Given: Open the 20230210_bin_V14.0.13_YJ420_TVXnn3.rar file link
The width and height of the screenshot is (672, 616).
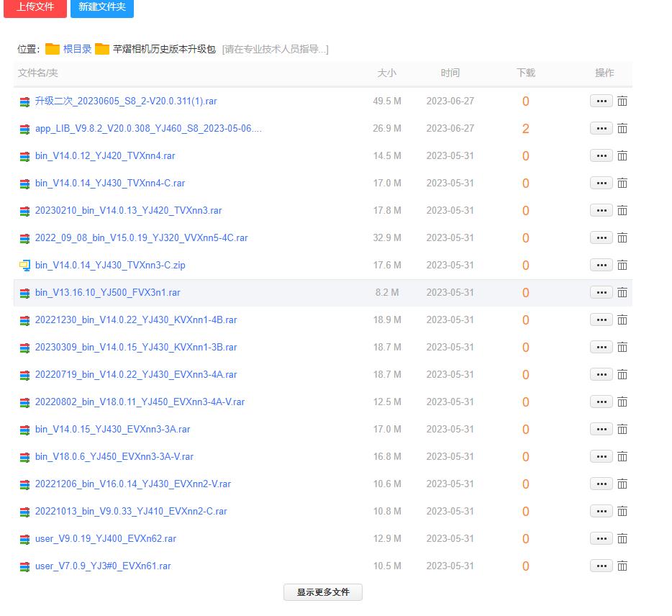Looking at the screenshot, I should coord(128,211).
